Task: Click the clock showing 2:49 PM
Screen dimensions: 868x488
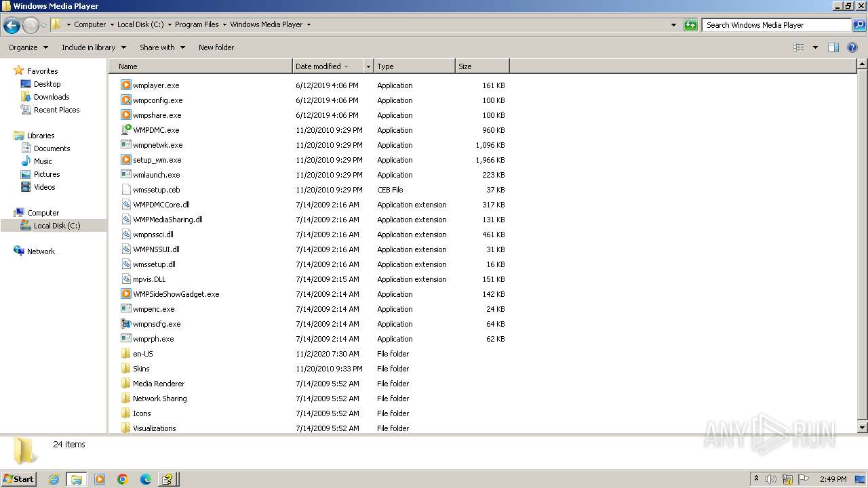Action: pyautogui.click(x=833, y=479)
